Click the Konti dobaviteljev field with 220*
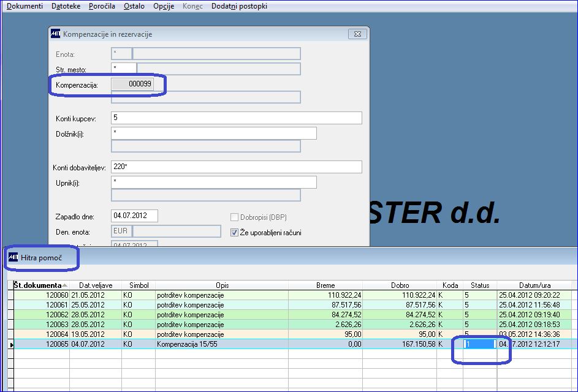Screen dimensions: 578x392 point(236,167)
